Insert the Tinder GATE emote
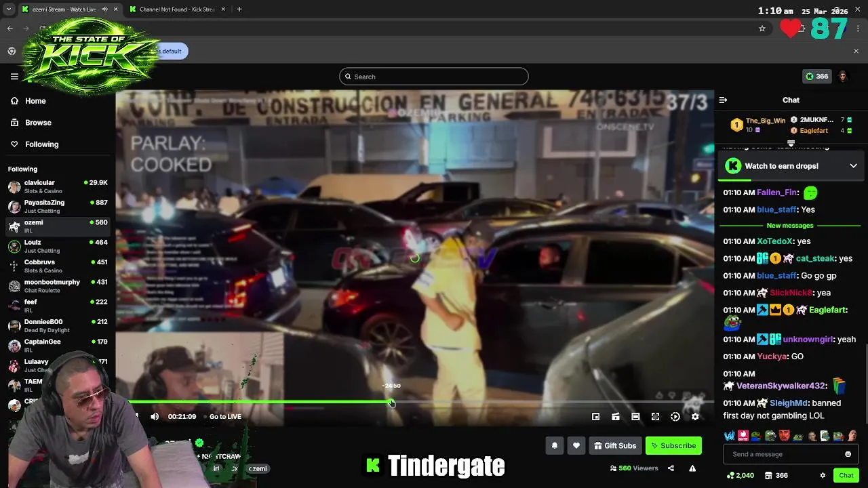The width and height of the screenshot is (868, 488). pos(743,436)
